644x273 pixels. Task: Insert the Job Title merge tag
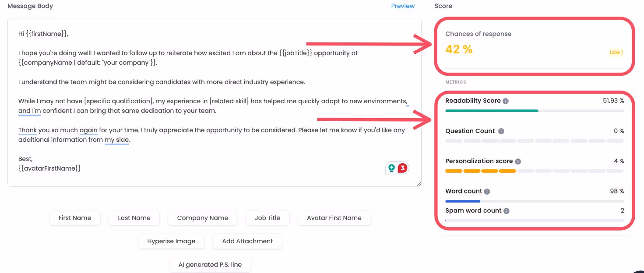tap(267, 218)
